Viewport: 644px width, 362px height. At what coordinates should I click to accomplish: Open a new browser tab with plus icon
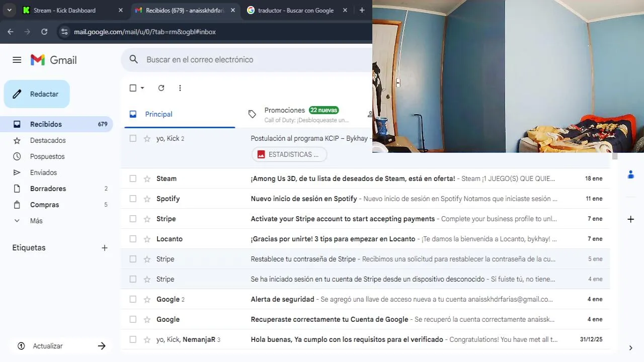[x=362, y=10]
